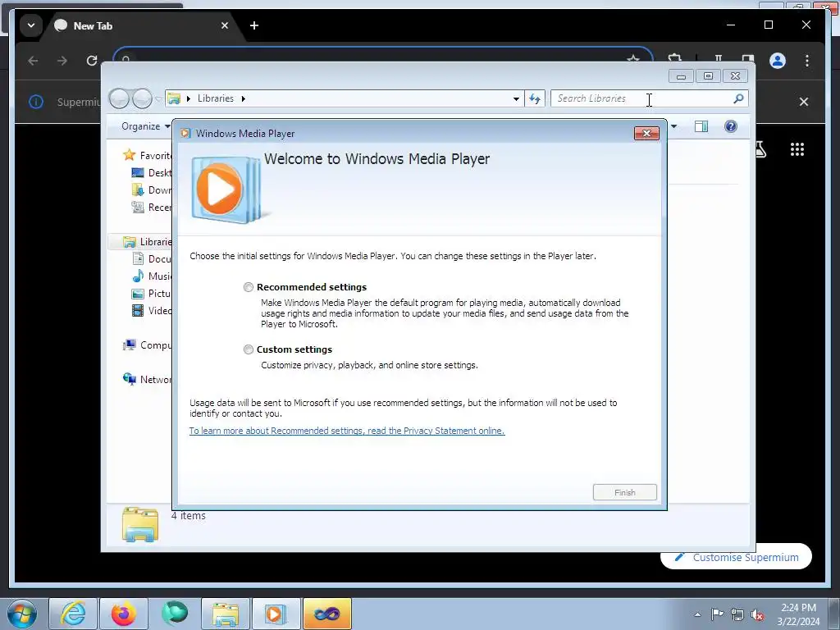840x630 pixels.
Task: Select Computer in the navigation pane
Action: (148, 345)
